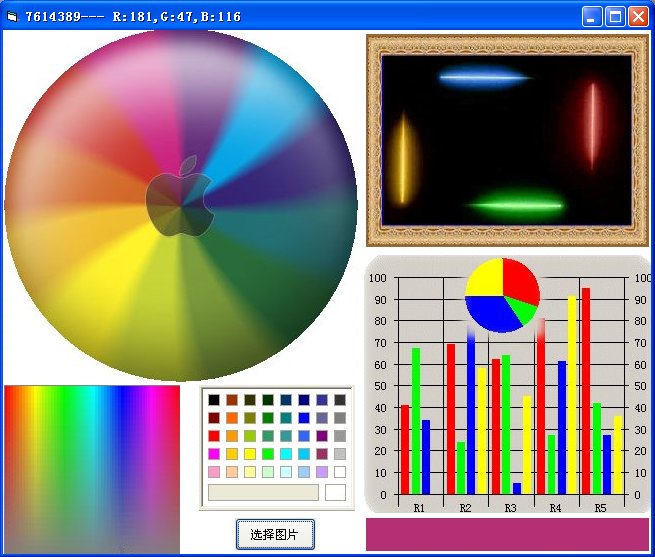Click the application icon in the title bar

click(x=12, y=17)
